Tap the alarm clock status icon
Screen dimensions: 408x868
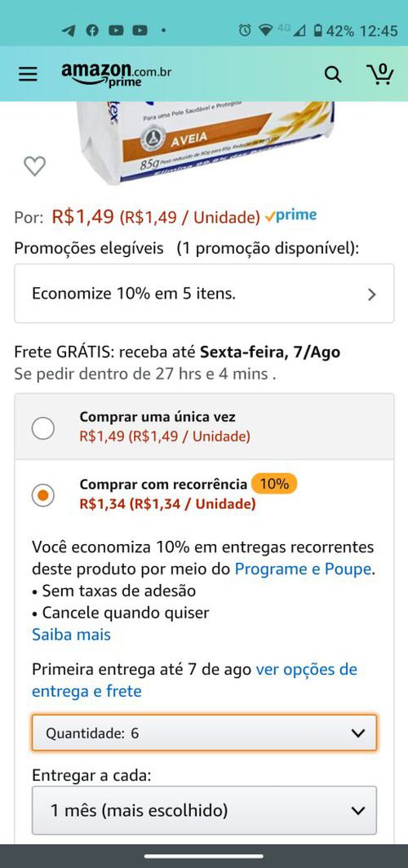coord(244,30)
